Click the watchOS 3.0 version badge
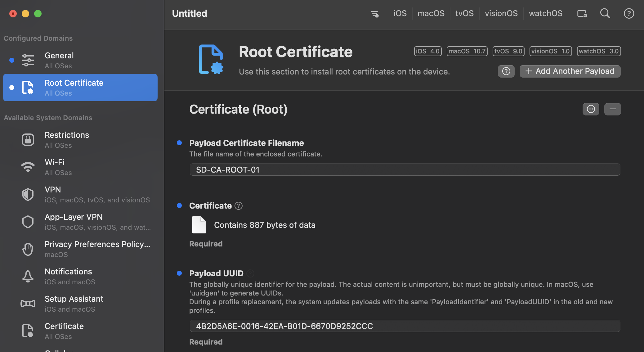The image size is (644, 352). click(599, 51)
